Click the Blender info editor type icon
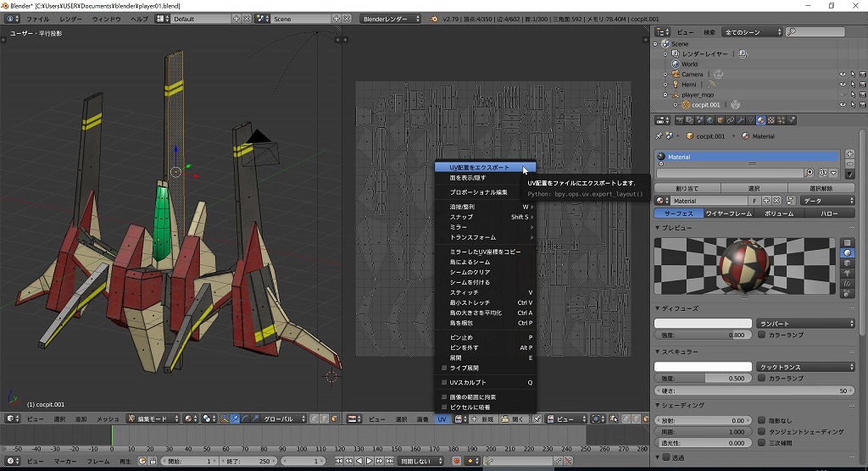Viewport: 868px width, 471px height. click(x=12, y=19)
